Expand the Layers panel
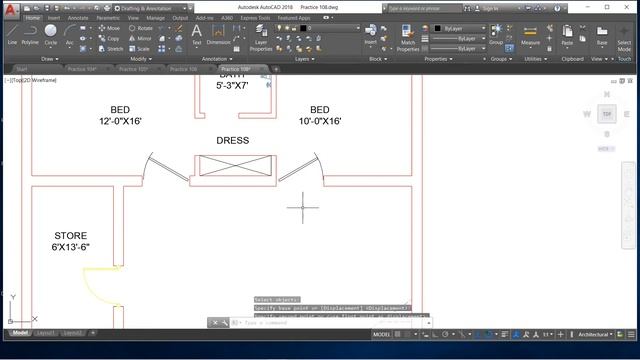The width and height of the screenshot is (640, 360). click(304, 59)
